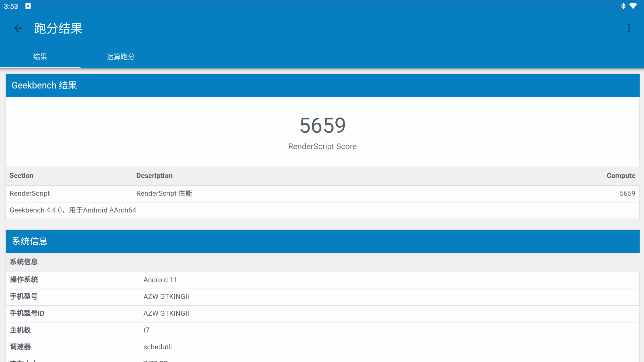Click the 操作系统 label
644x362 pixels.
coord(24,280)
